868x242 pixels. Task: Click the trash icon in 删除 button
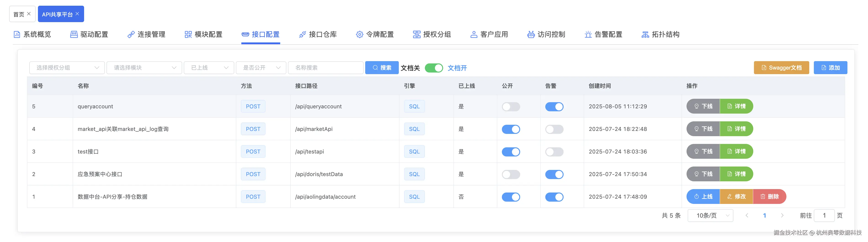point(763,197)
